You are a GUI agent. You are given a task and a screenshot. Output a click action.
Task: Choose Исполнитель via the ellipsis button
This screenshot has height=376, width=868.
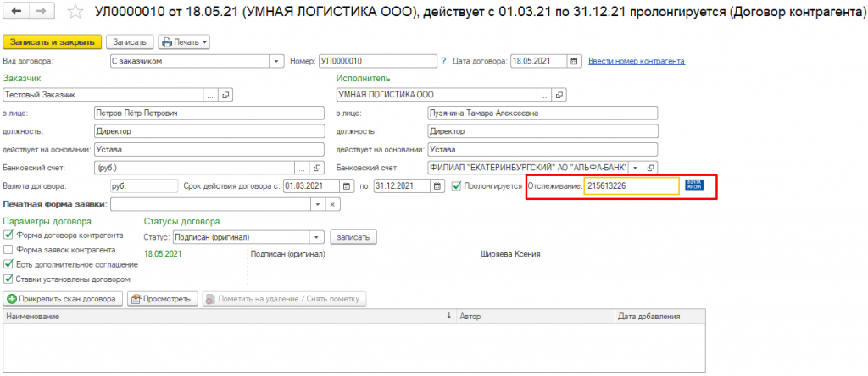(x=545, y=95)
